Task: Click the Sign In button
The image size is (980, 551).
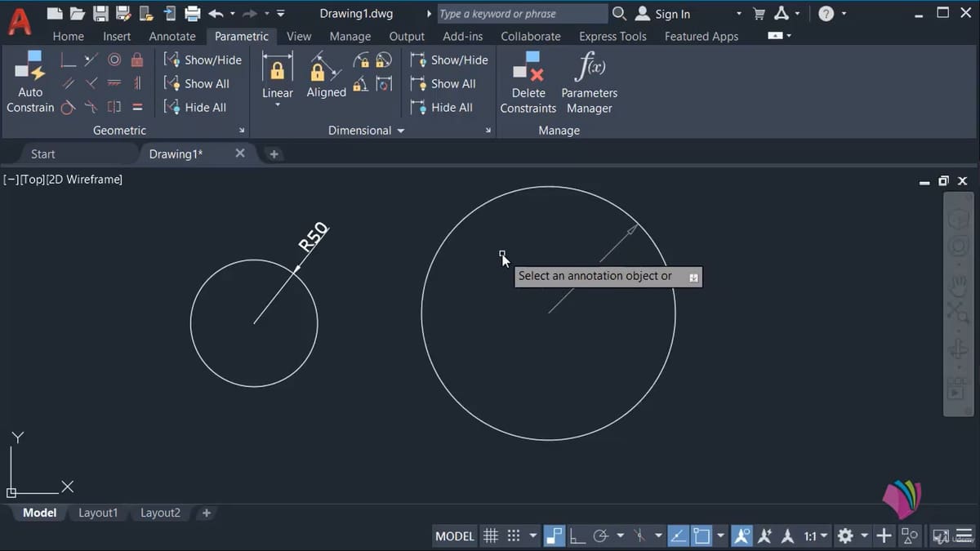Action: [x=663, y=14]
